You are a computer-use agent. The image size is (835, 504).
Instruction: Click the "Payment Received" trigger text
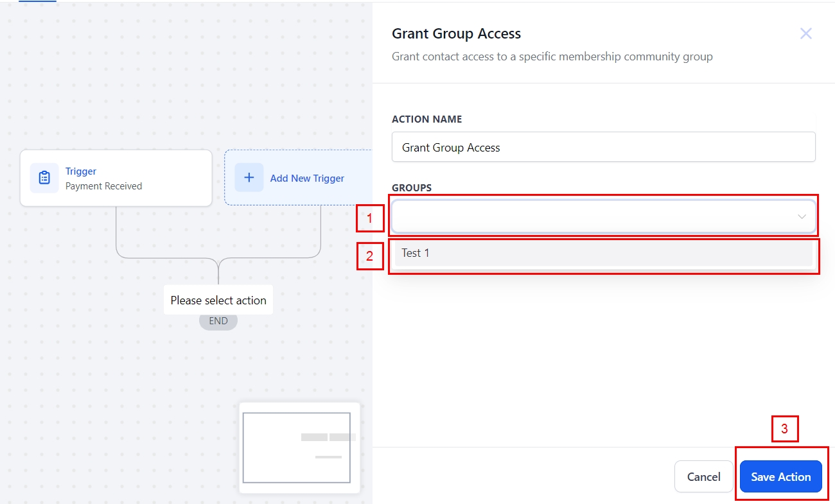(103, 186)
